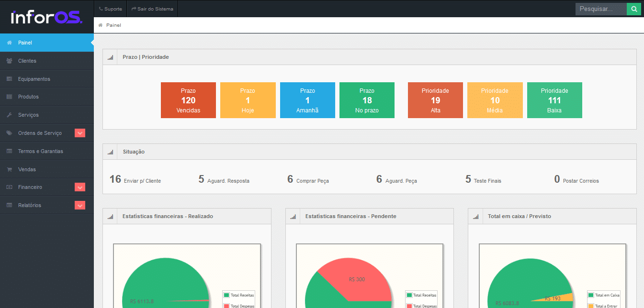Click the Serviços wrench icon
This screenshot has height=308, width=644.
(9, 115)
